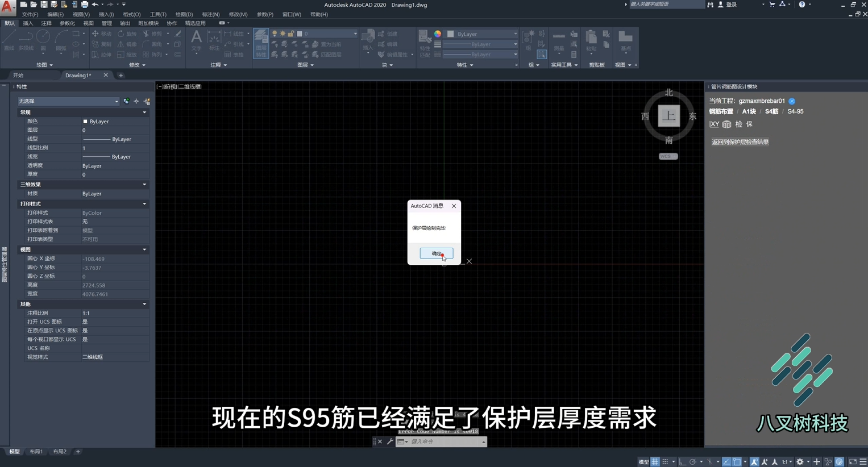Collapse the Misc (其他) properties section

(144, 305)
